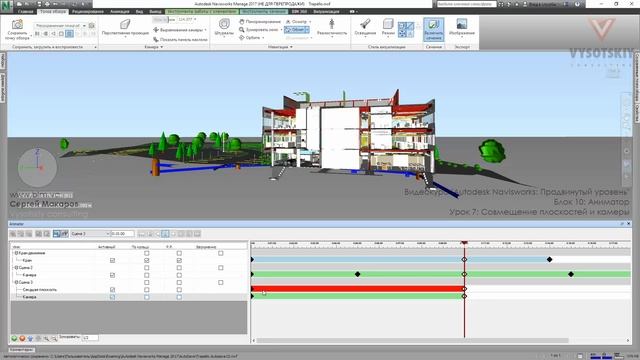640x360 pixels.
Task: Toggle P.P. checkbox for Сцена 2 row
Action: tap(179, 268)
